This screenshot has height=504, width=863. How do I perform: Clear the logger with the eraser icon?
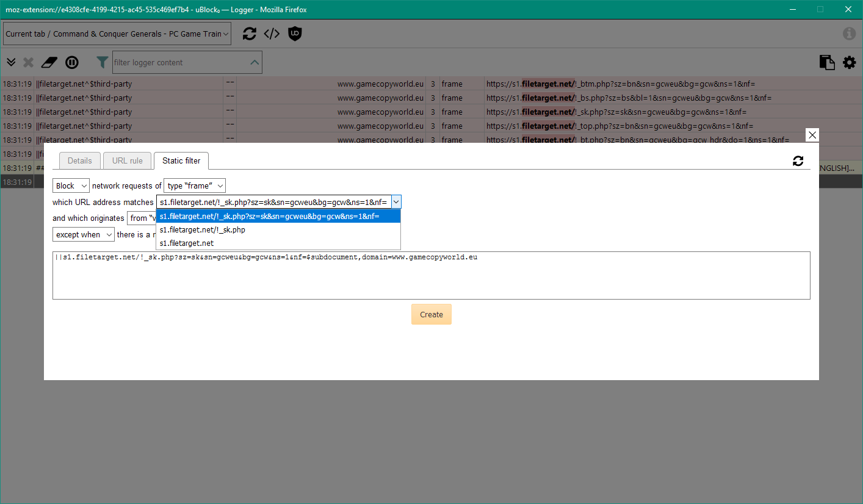coord(49,62)
